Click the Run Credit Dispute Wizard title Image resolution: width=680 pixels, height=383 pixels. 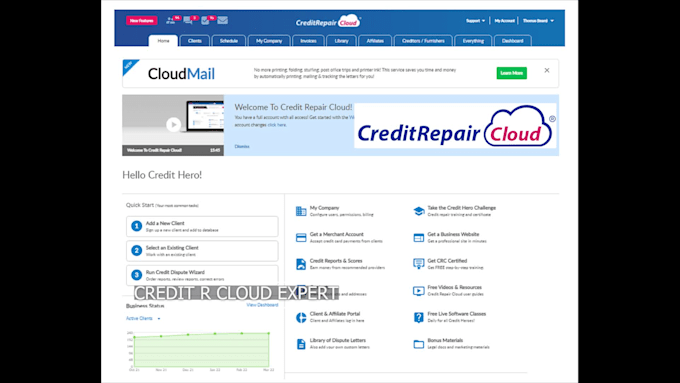point(175,272)
